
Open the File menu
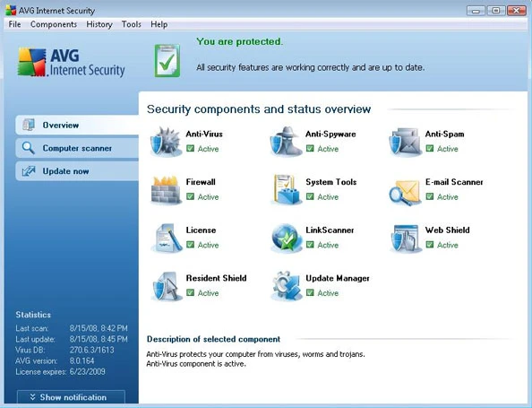click(x=14, y=24)
